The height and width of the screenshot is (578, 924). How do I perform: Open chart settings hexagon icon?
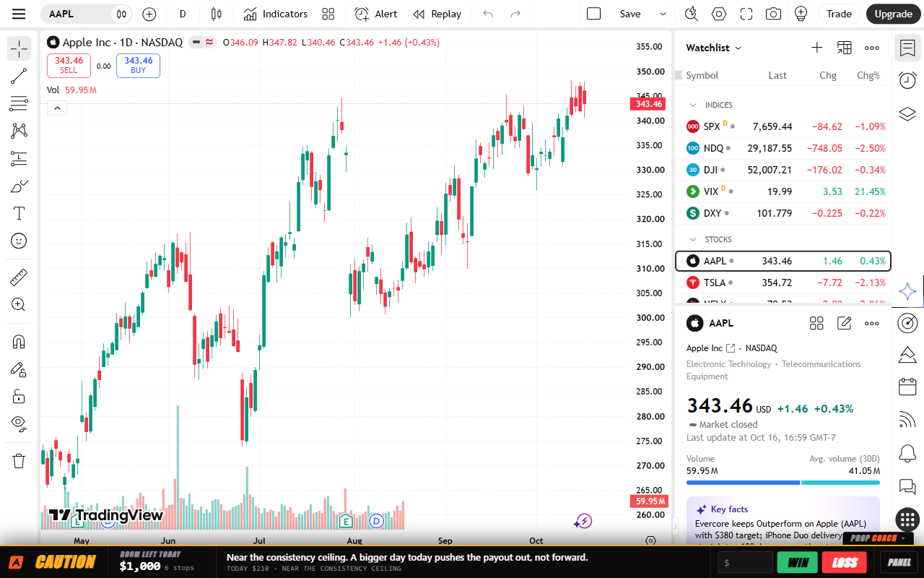719,14
